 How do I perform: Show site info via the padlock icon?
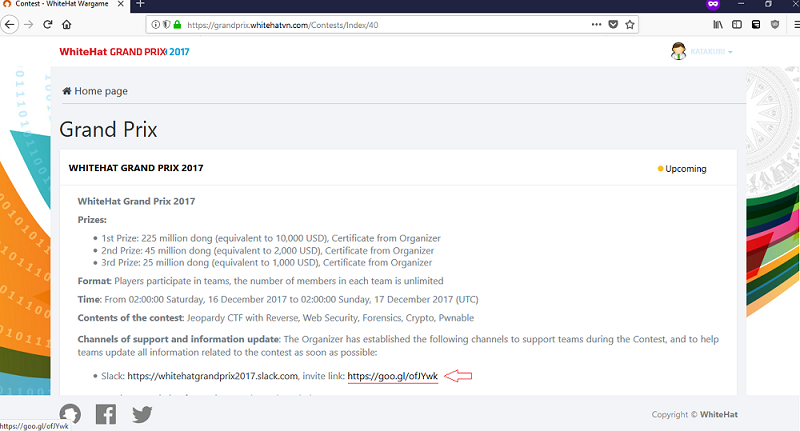coord(176,23)
